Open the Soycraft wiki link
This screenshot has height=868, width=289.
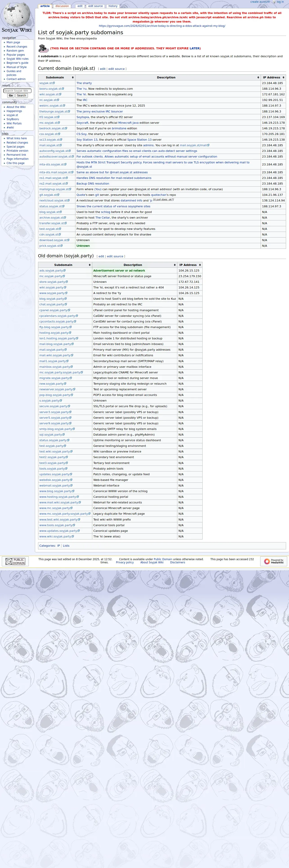(82, 123)
